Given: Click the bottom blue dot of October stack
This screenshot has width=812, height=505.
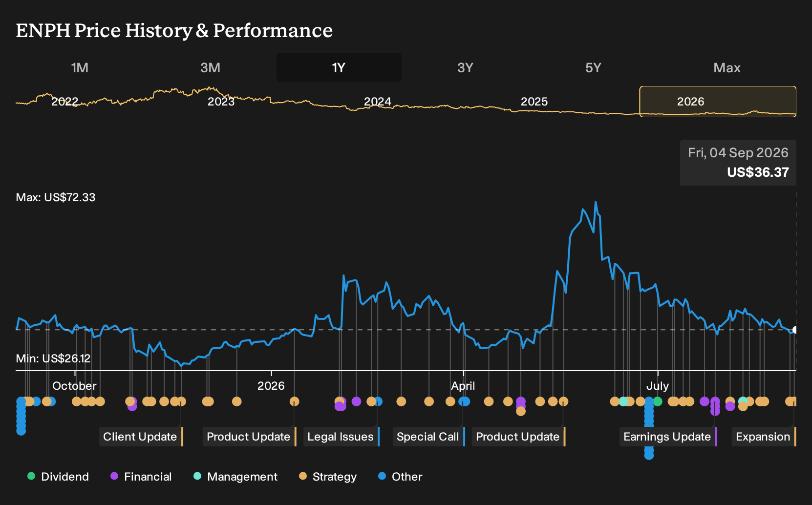Looking at the screenshot, I should click(21, 431).
